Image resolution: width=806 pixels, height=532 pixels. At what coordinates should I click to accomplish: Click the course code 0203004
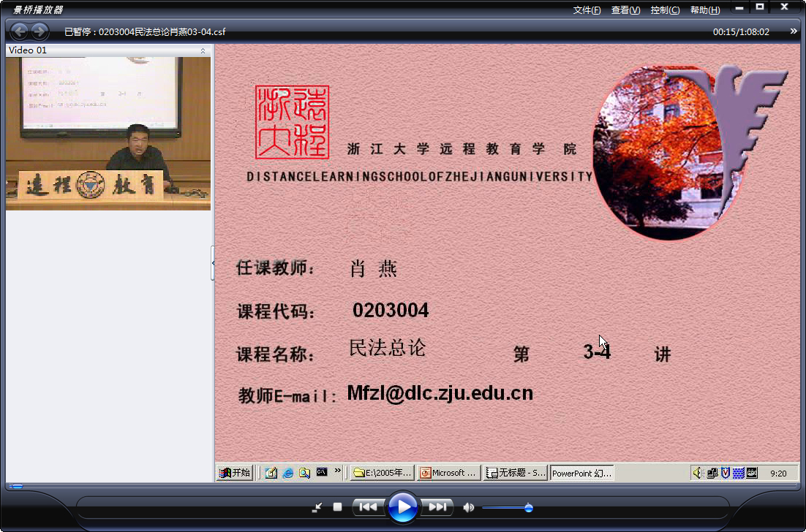(391, 311)
